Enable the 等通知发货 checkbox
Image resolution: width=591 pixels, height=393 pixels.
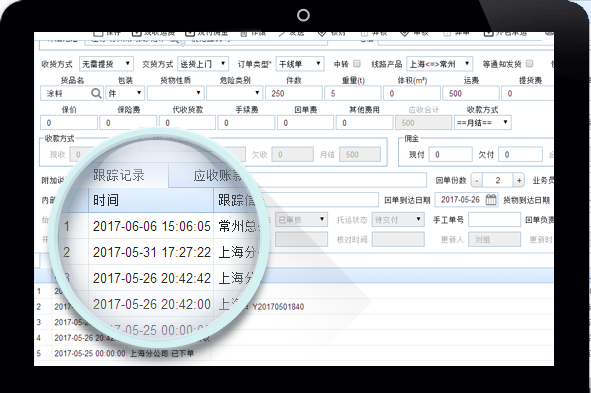(529, 63)
